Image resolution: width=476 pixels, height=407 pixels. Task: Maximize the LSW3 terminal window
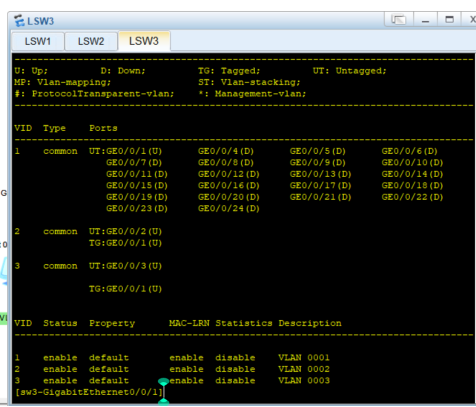[449, 19]
